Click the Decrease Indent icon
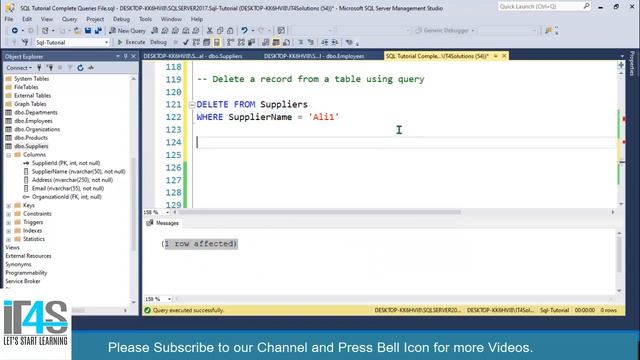This screenshot has height=360, width=640. (324, 42)
